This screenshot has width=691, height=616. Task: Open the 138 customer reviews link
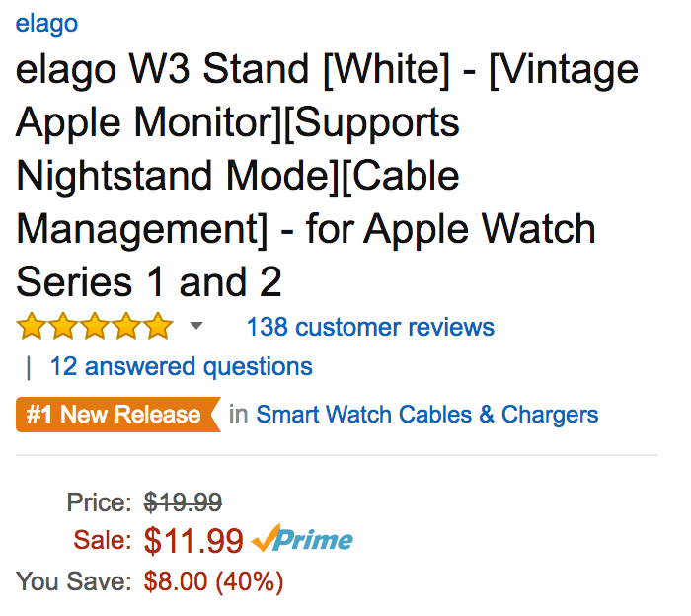370,327
